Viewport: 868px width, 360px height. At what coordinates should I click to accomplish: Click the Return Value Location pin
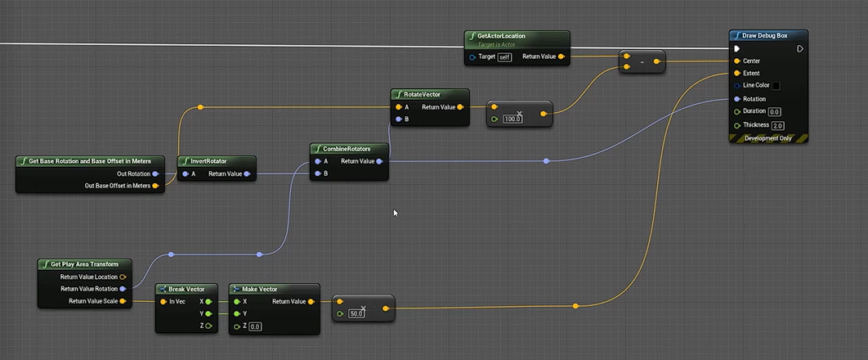pyautogui.click(x=123, y=277)
